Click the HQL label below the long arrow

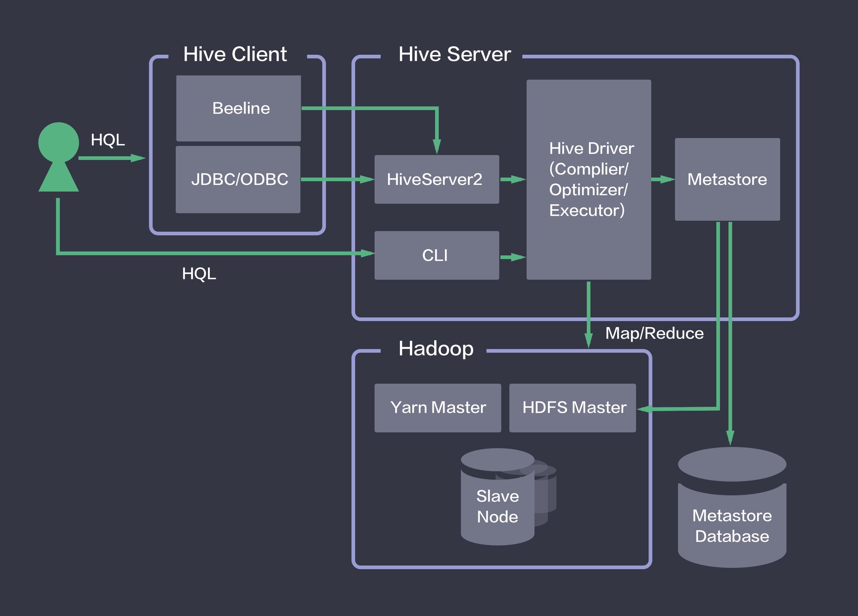tap(199, 274)
